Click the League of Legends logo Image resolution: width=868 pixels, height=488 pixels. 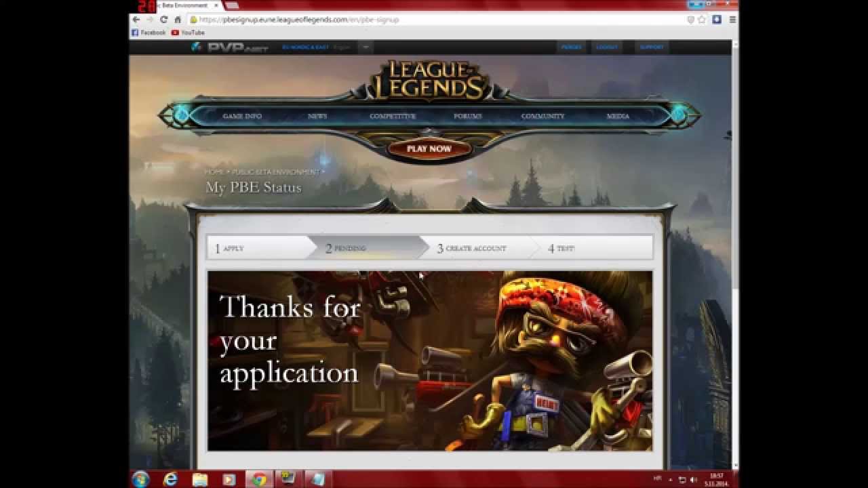[x=429, y=80]
